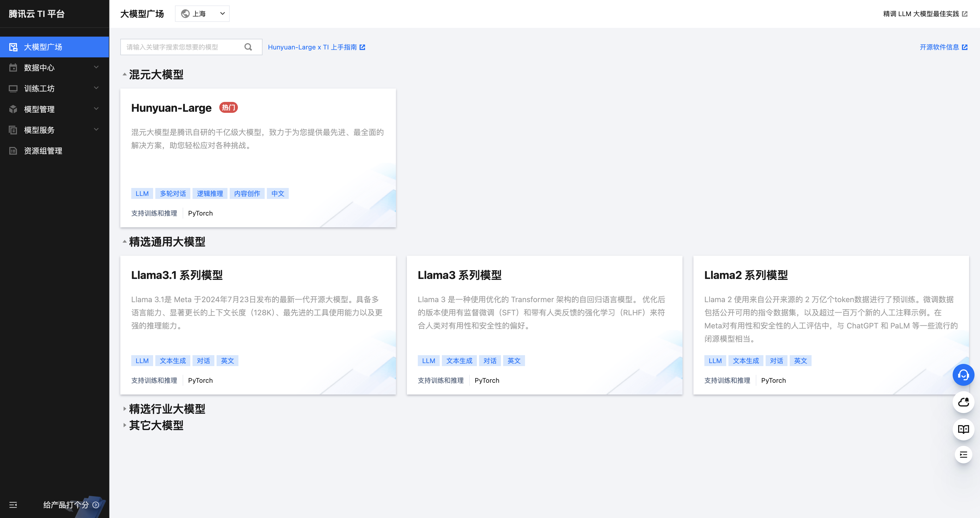The image size is (980, 518).
Task: Open the 模型服务 sidebar menu
Action: [54, 130]
